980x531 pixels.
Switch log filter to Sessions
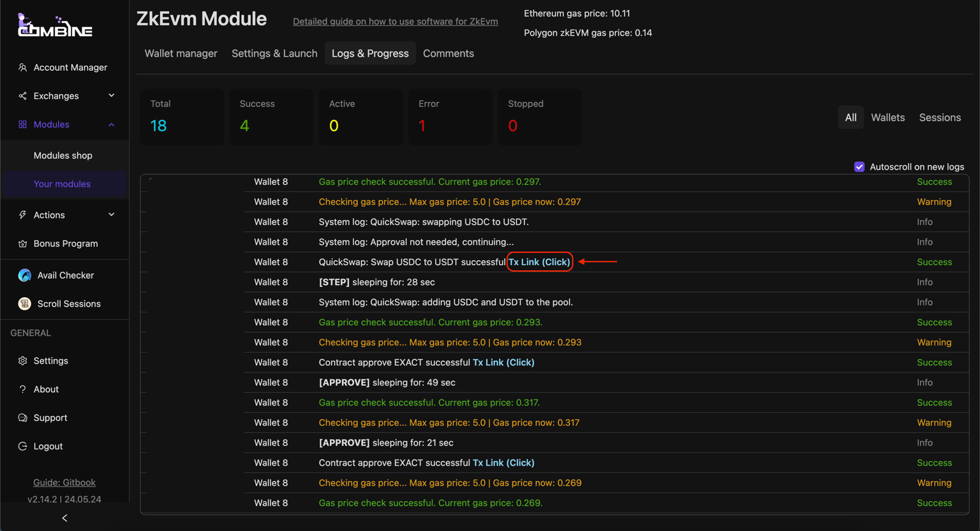(x=939, y=117)
